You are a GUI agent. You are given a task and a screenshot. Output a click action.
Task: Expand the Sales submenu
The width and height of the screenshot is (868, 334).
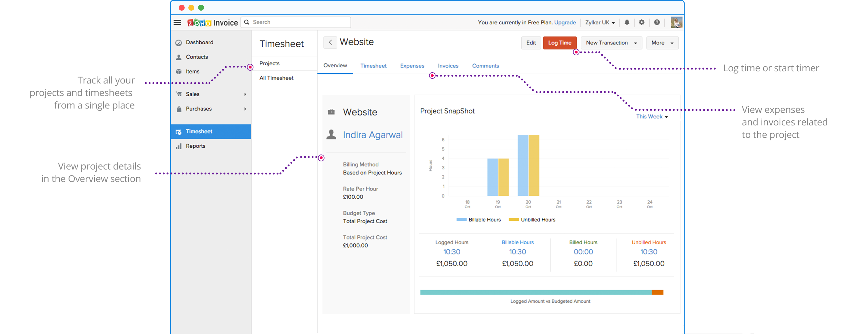pyautogui.click(x=245, y=94)
